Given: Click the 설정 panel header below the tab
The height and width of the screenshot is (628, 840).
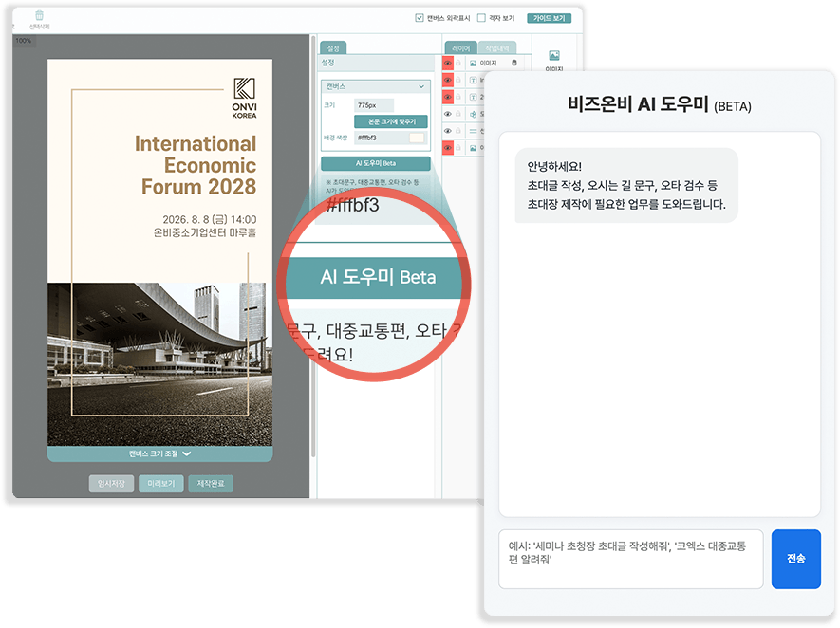Looking at the screenshot, I should (377, 64).
